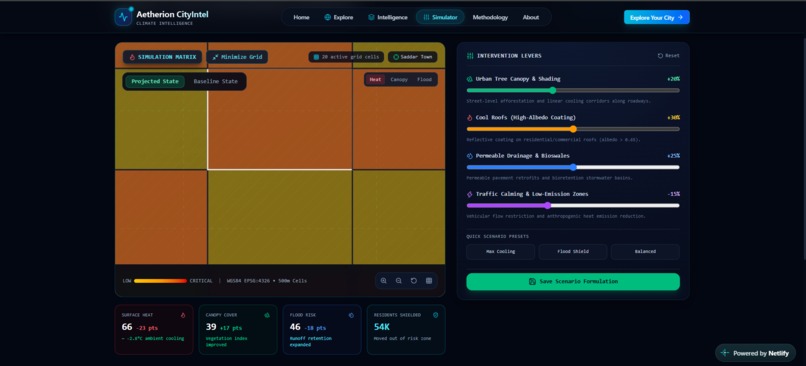Image resolution: width=806 pixels, height=366 pixels.
Task: Apply the Flood Shield preset
Action: pyautogui.click(x=573, y=252)
